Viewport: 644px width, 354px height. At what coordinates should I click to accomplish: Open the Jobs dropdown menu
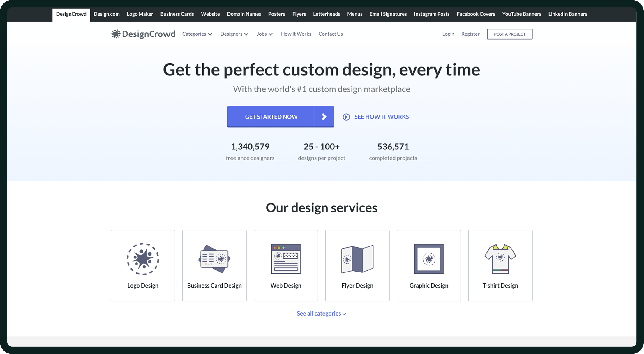pos(264,34)
